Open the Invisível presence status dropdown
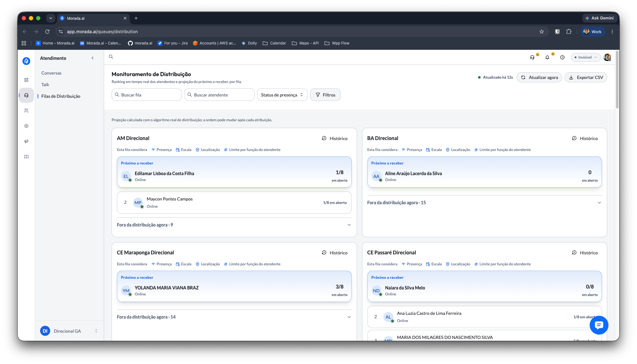 [x=586, y=57]
